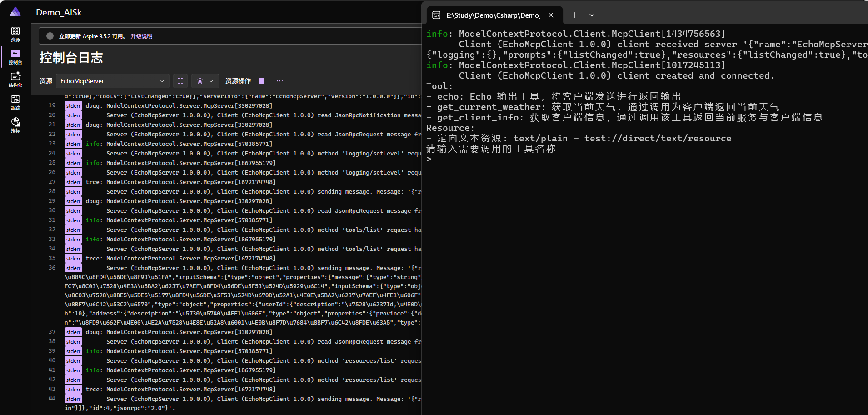Clear console logs with the trash icon
The image size is (868, 415).
200,81
